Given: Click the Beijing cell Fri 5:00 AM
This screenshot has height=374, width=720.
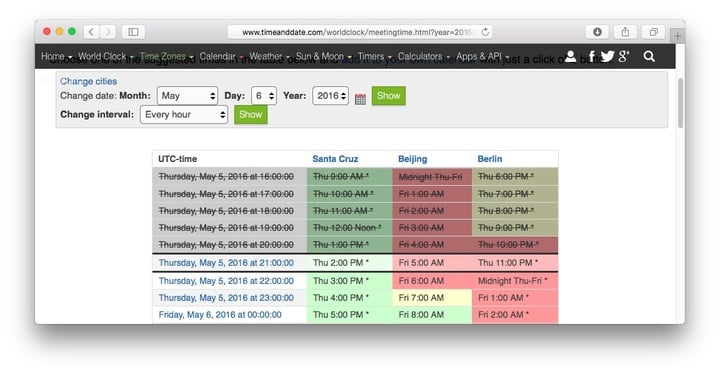Looking at the screenshot, I should (x=432, y=263).
